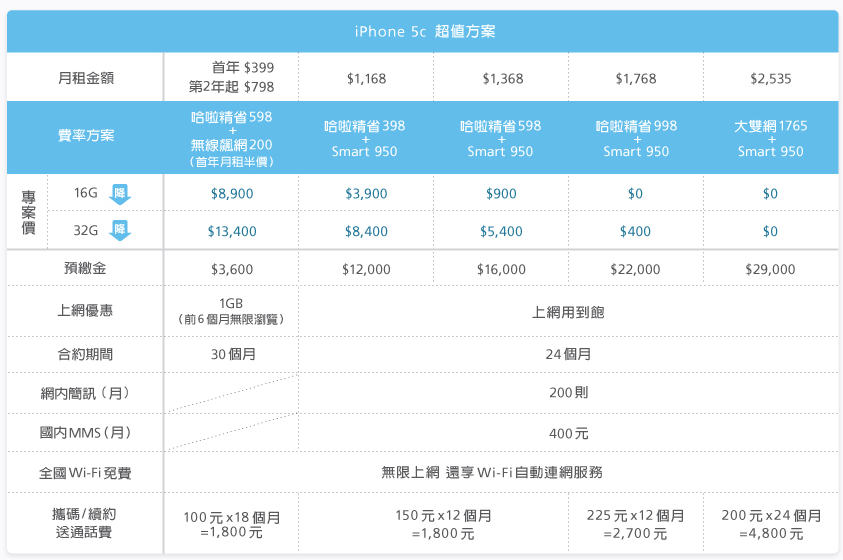Click the 32G price $8,400

pyautogui.click(x=366, y=231)
